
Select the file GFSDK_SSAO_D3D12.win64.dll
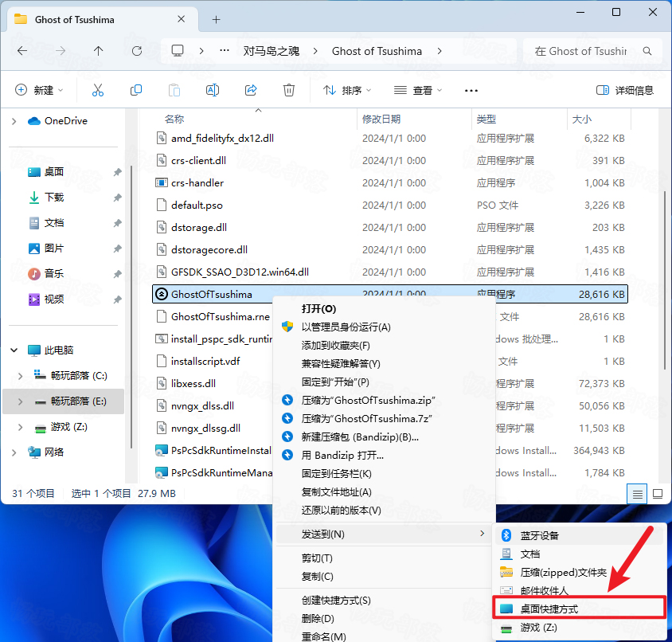tap(240, 272)
